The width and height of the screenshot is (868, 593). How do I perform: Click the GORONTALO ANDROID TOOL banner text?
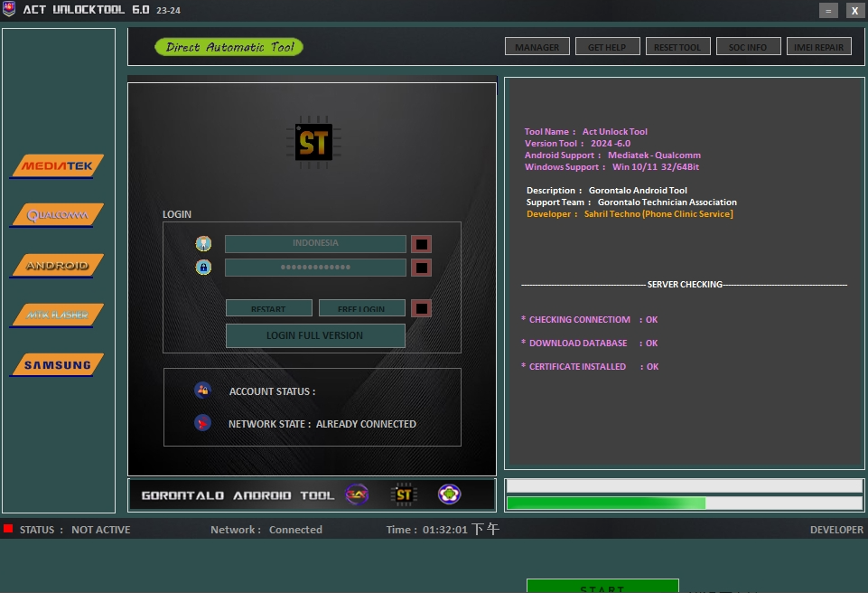click(238, 494)
